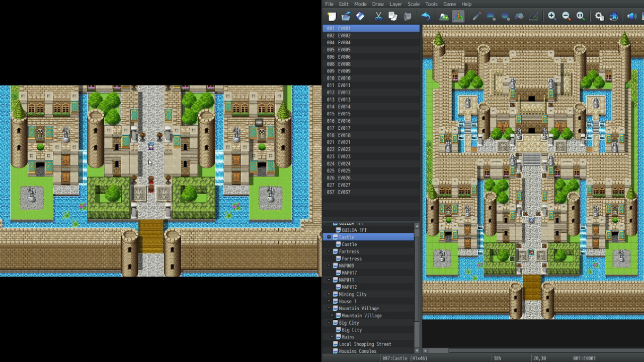Select event 037 EV037 in the list
Viewport: 644px width, 362px height.
click(x=371, y=192)
